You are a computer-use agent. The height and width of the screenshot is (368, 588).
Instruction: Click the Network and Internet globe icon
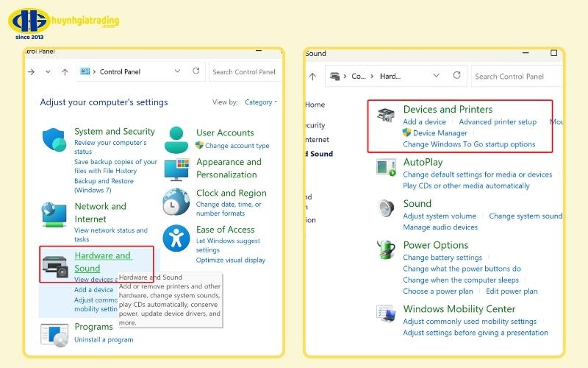[54, 214]
